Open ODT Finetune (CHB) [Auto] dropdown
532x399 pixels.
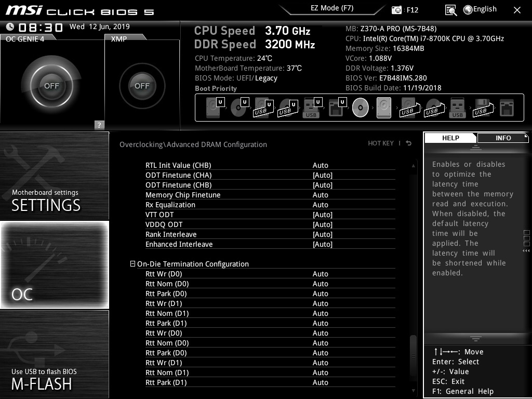pos(322,185)
